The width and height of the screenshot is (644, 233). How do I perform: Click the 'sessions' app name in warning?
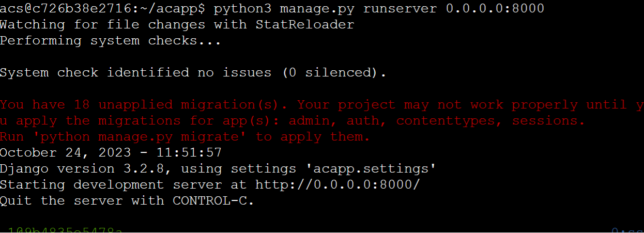point(548,121)
